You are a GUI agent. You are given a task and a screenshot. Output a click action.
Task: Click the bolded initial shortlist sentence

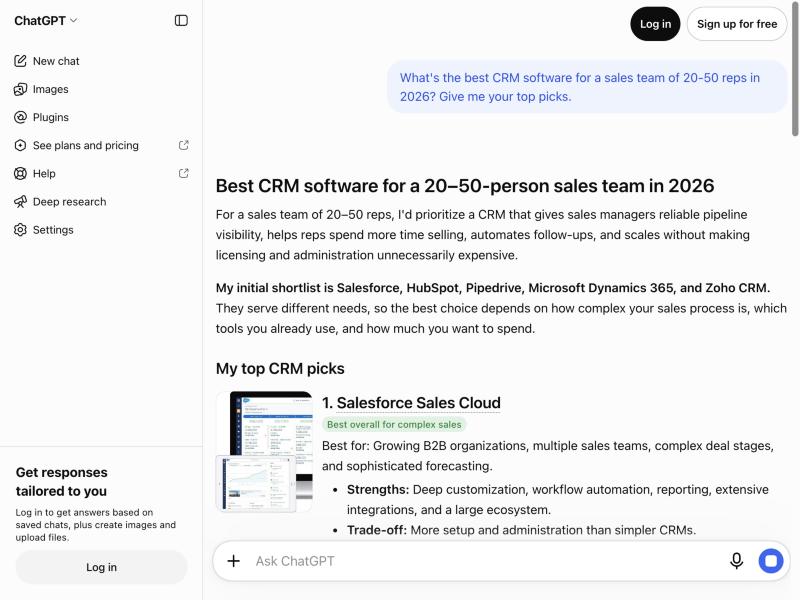(493, 288)
